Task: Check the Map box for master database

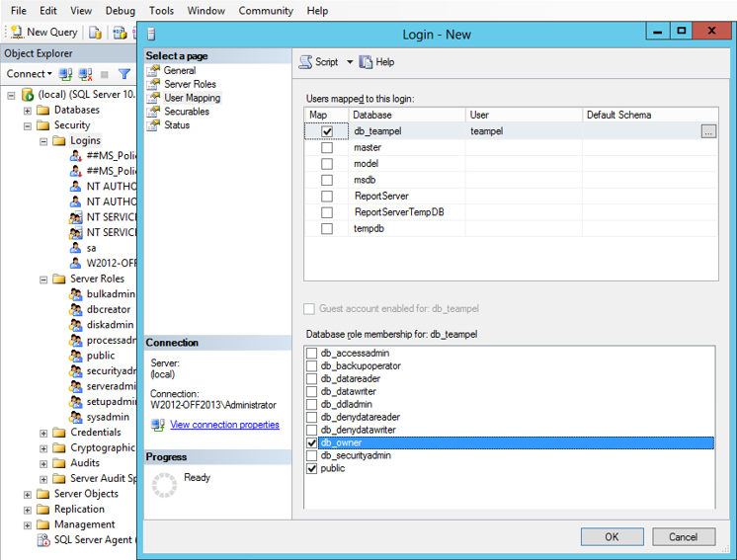Action: (x=327, y=148)
